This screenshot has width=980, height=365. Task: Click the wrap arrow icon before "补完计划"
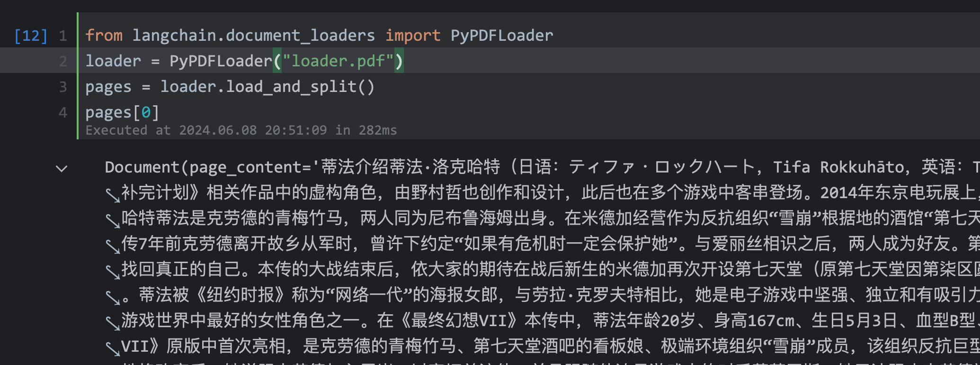pos(113,194)
